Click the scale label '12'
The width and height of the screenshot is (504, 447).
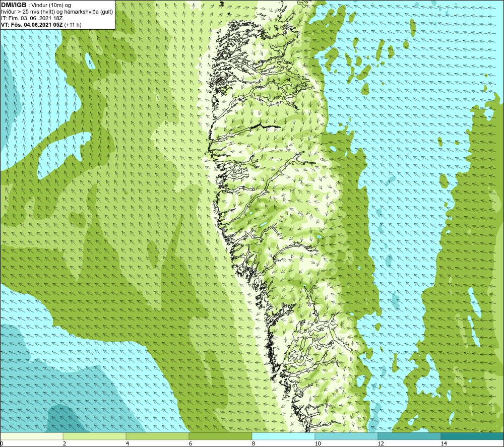tap(381, 443)
